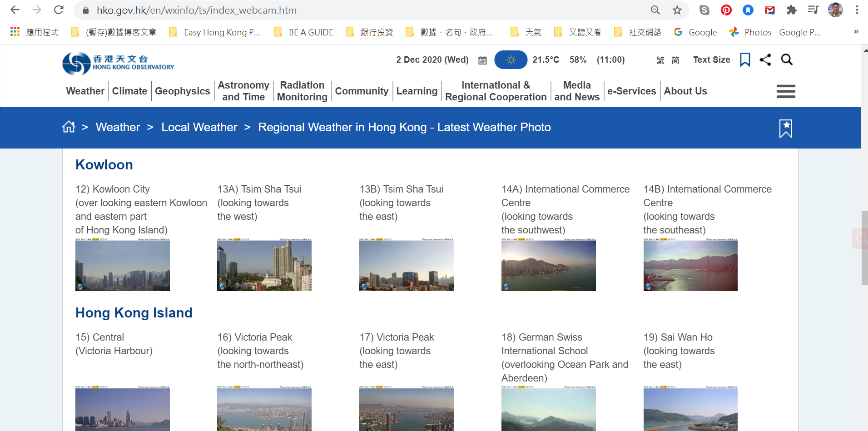Image resolution: width=868 pixels, height=431 pixels.
Task: Open the media control icon in the toolbar
Action: click(813, 10)
